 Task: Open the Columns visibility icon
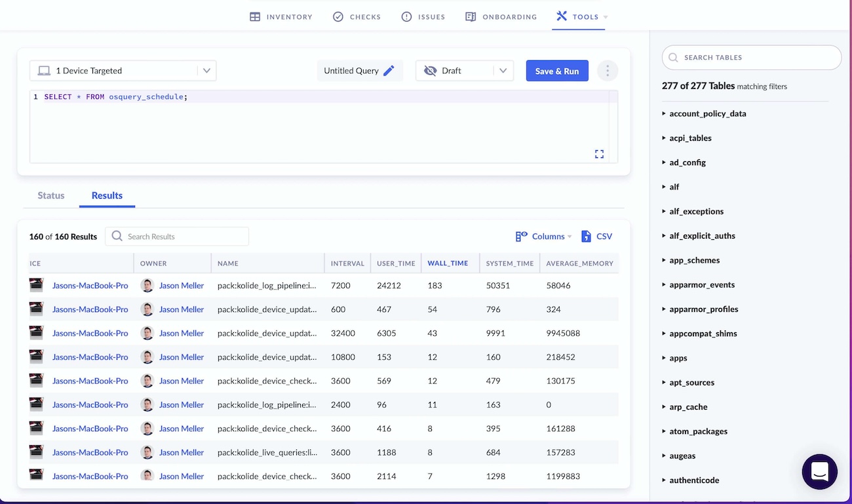point(521,236)
